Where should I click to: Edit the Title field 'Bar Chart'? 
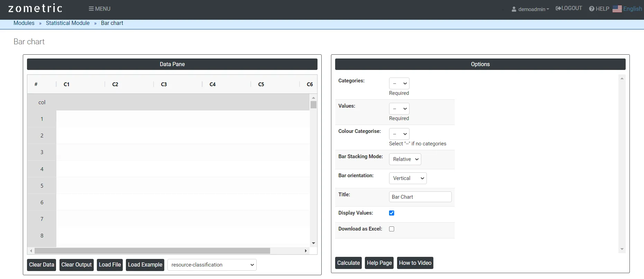[x=420, y=197]
